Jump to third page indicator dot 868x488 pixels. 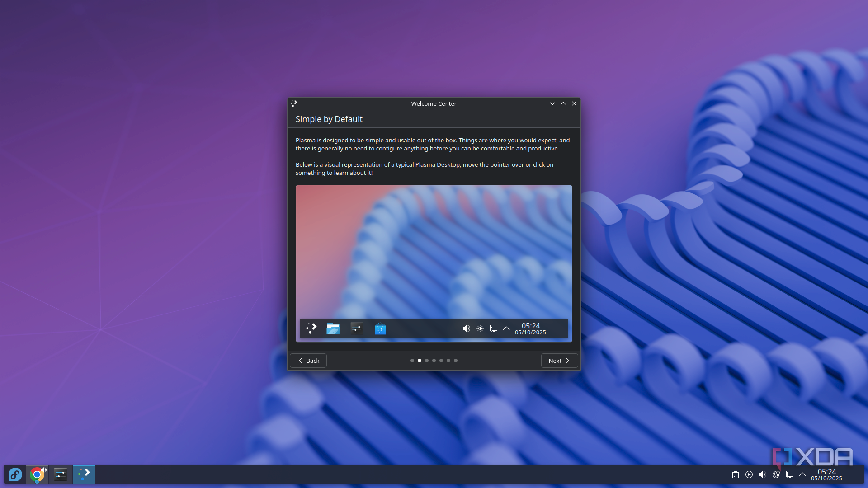click(x=427, y=361)
